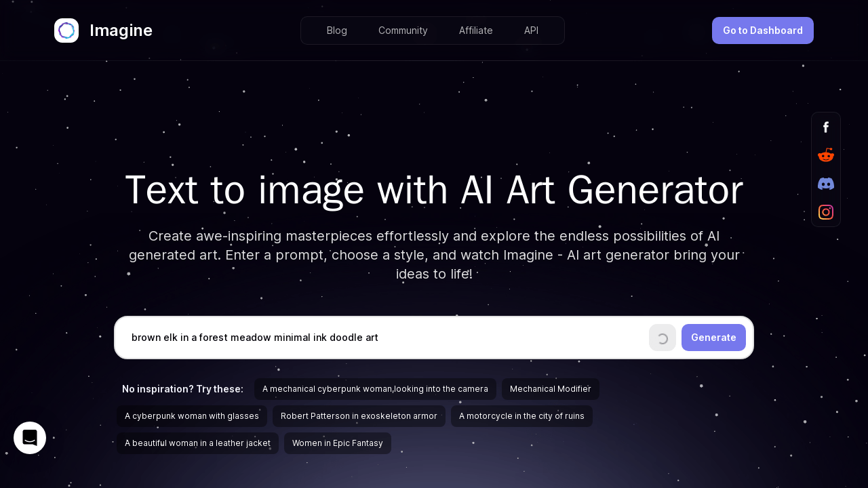Open the Facebook social link
868x488 pixels.
(826, 127)
